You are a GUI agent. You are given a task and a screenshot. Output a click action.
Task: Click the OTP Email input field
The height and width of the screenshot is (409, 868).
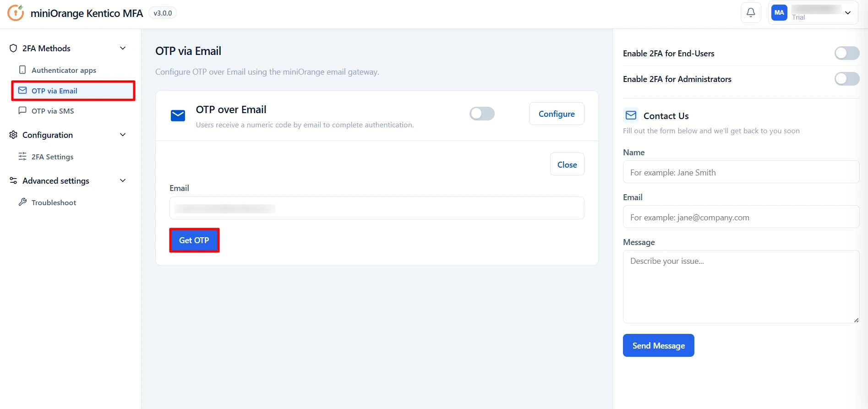coord(377,208)
